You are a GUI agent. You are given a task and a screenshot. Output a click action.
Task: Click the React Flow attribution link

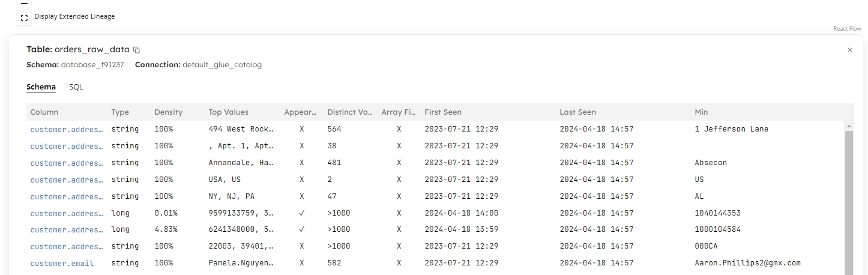click(x=847, y=29)
